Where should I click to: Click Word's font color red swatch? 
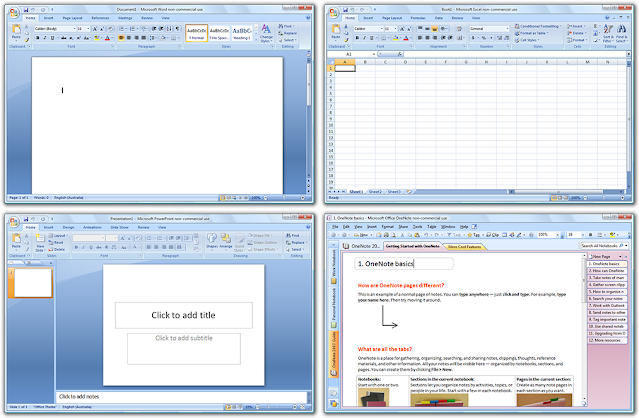point(107,38)
